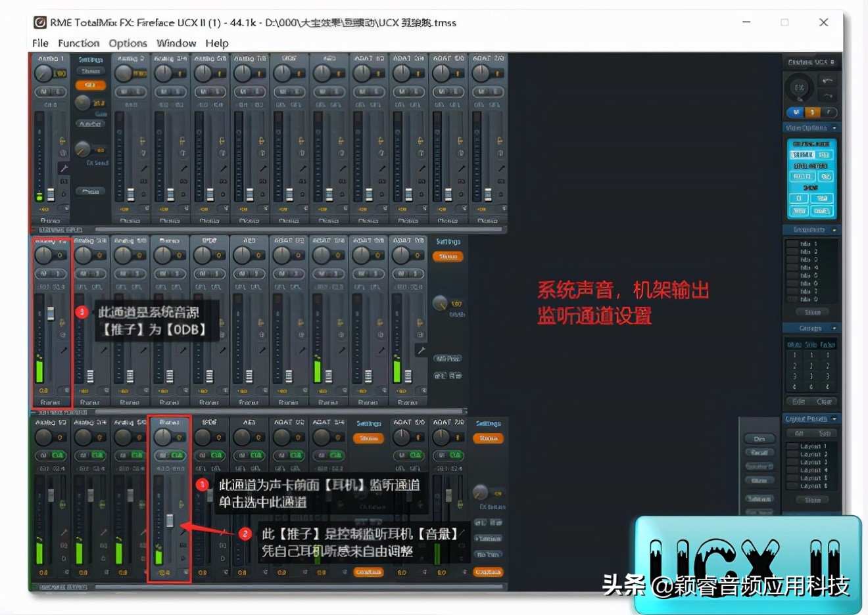
Task: Mute the Analog 1 input channel
Action: tap(45, 92)
